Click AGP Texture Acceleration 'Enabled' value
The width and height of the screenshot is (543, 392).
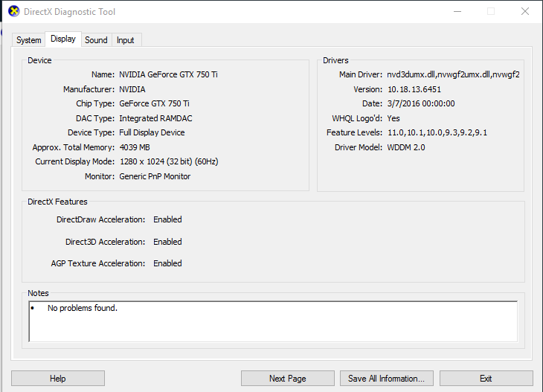[x=167, y=263]
